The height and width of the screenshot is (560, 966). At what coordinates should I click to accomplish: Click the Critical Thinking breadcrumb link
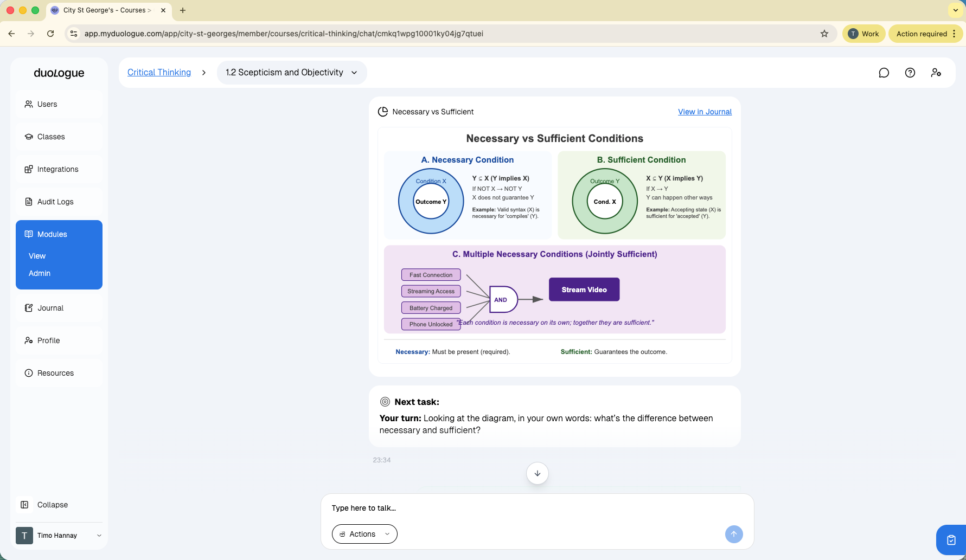pos(159,73)
